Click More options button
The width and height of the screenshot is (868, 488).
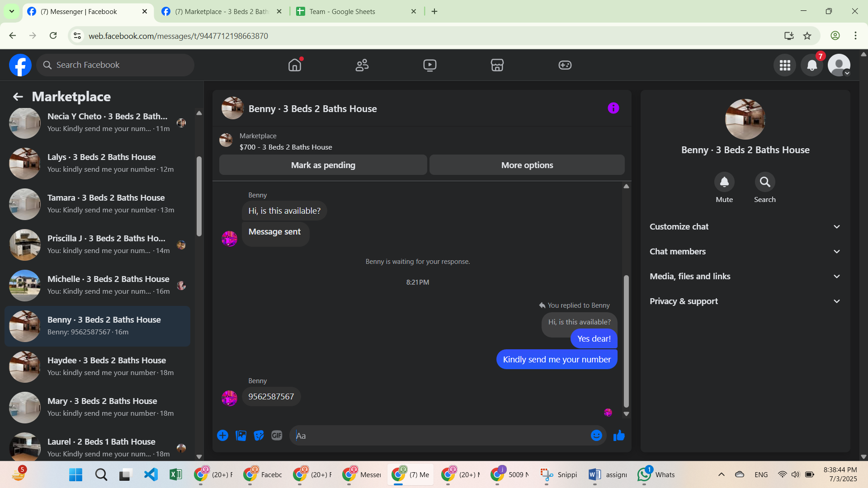527,165
